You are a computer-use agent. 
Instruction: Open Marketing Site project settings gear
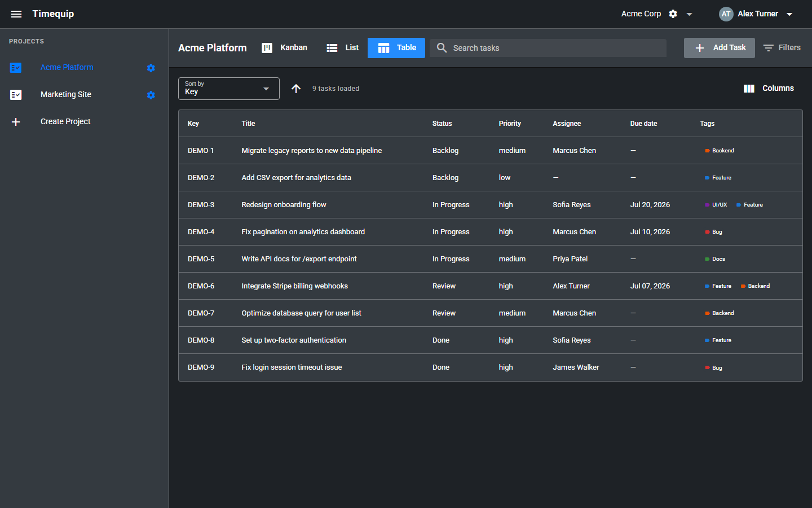click(151, 95)
